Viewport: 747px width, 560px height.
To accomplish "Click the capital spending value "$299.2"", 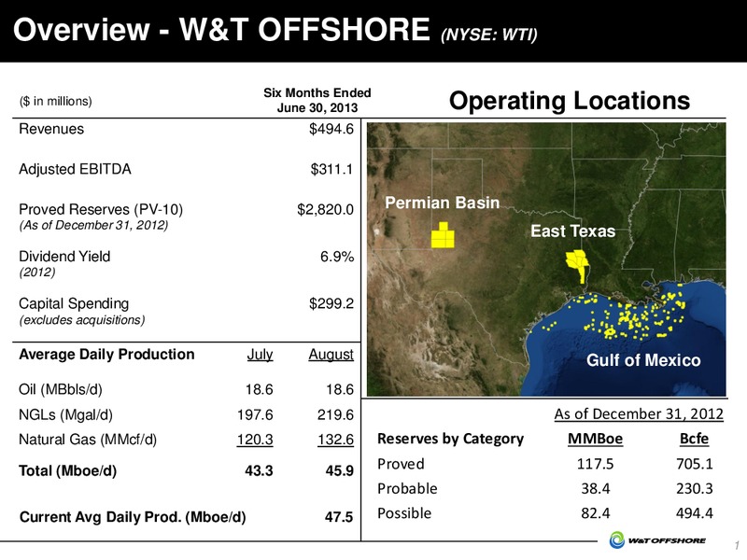I will point(331,303).
